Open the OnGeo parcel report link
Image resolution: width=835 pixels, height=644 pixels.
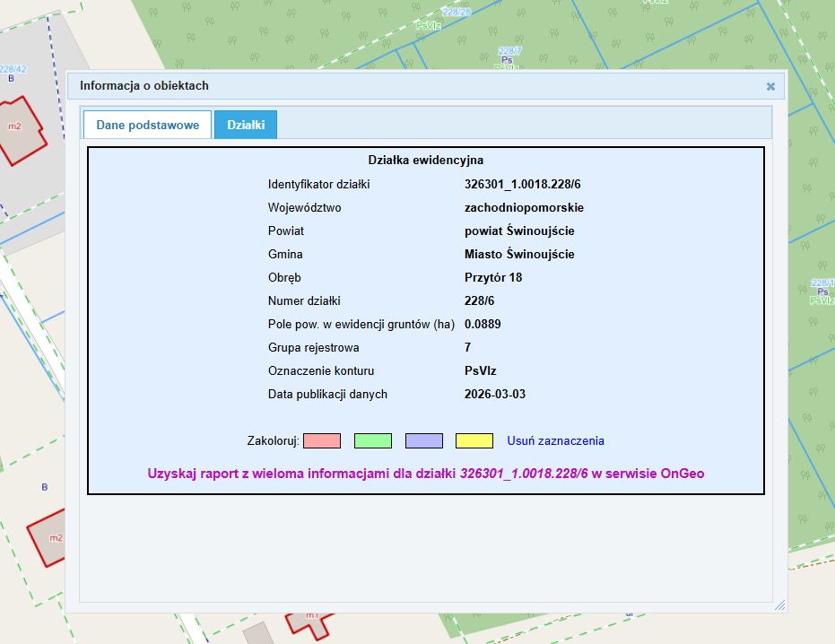(426, 474)
